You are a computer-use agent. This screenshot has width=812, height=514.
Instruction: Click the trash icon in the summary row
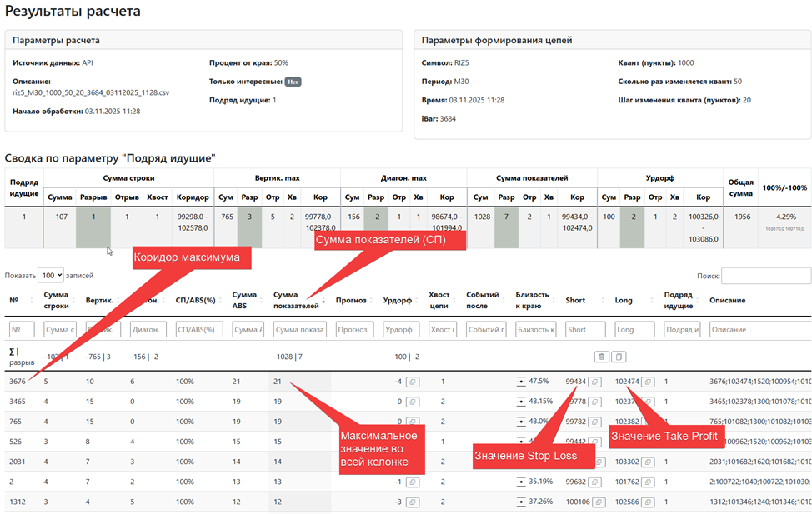(x=600, y=357)
